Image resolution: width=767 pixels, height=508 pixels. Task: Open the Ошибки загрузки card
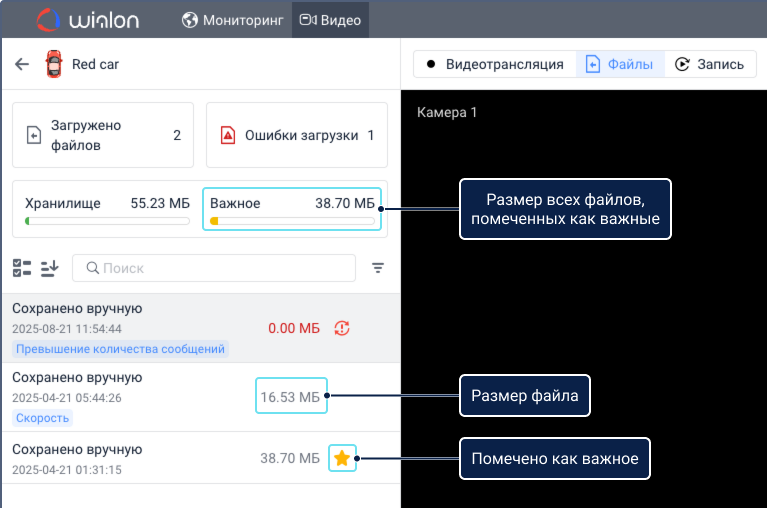click(x=296, y=135)
